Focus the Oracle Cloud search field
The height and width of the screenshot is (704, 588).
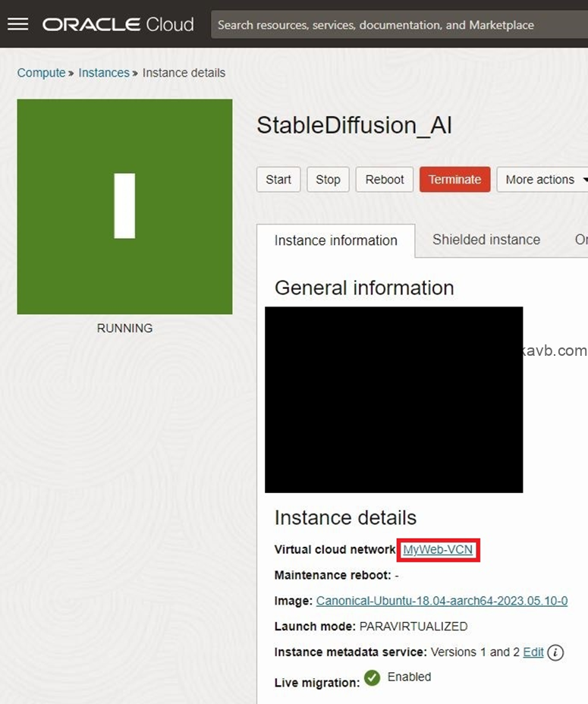398,25
